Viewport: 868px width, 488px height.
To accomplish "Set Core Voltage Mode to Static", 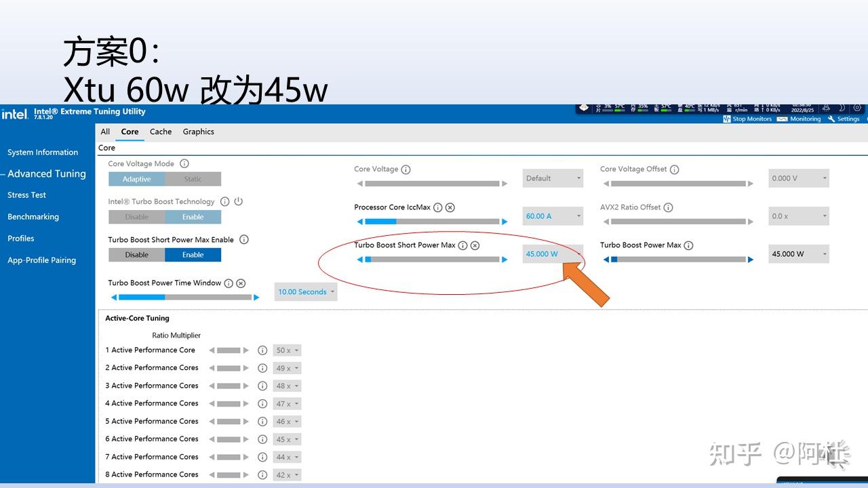I will (193, 178).
